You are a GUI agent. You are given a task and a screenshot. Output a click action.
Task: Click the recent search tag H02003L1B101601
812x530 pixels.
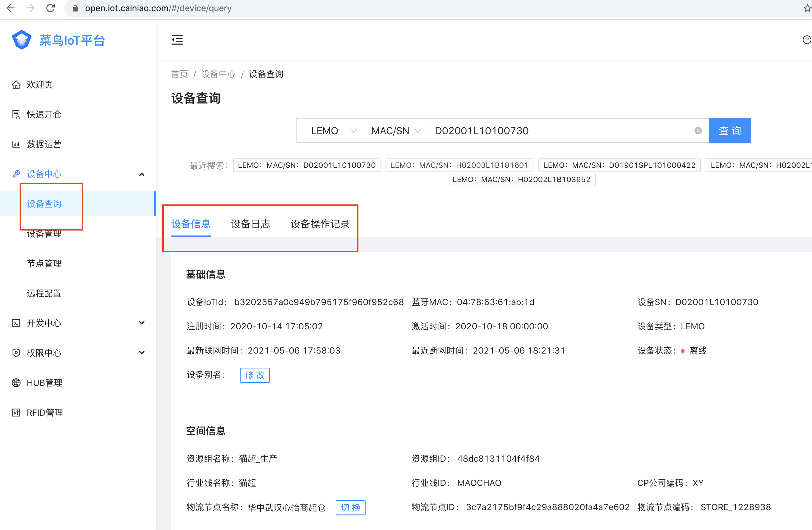(x=459, y=165)
